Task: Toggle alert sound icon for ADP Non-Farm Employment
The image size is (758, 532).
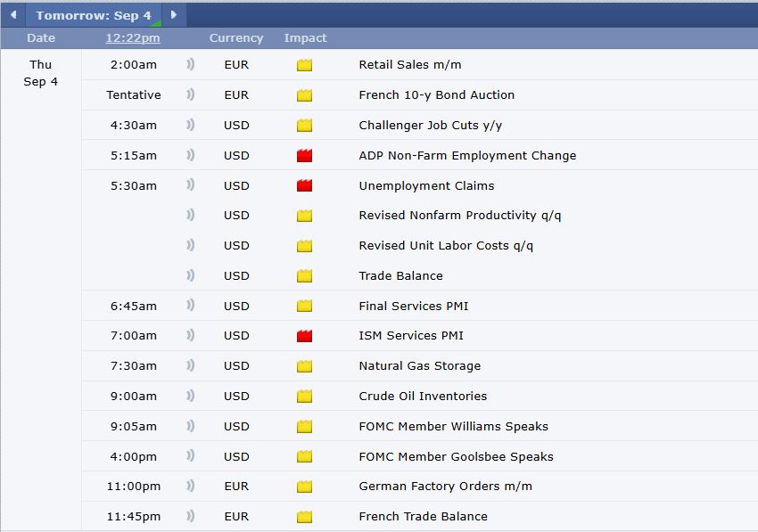Action: tap(191, 155)
